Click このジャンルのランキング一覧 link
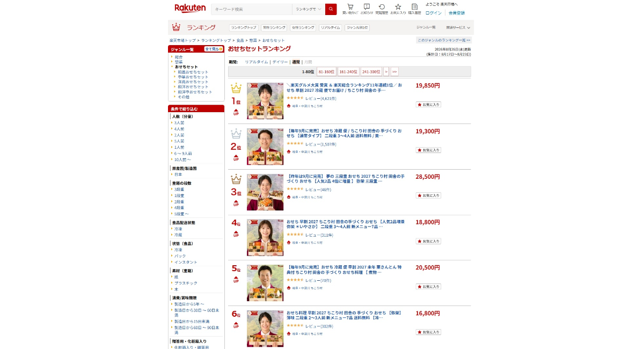The width and height of the screenshot is (644, 349). 444,40
